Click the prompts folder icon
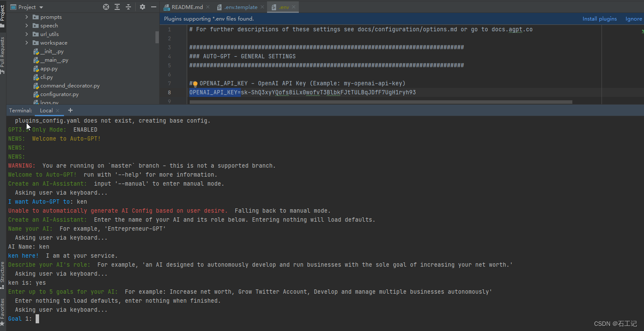This screenshot has width=644, height=331. tap(36, 17)
